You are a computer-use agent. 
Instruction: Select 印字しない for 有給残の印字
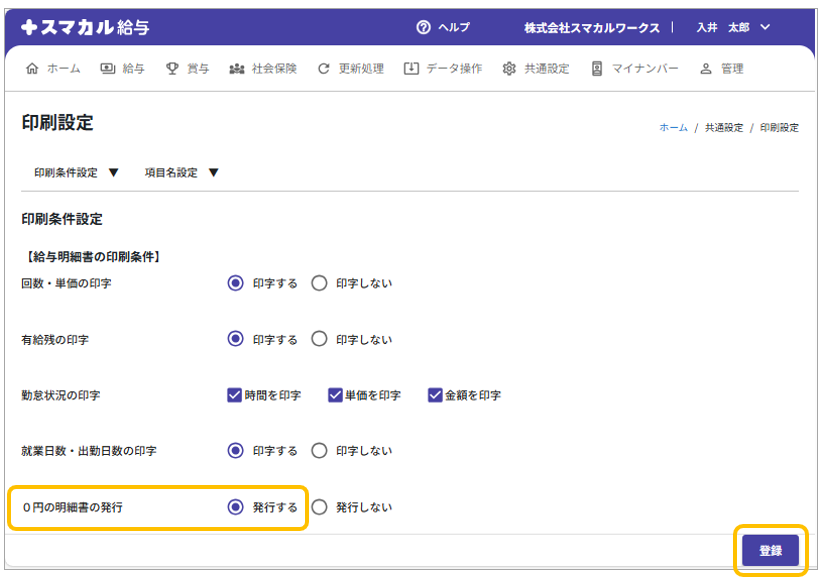coord(319,339)
